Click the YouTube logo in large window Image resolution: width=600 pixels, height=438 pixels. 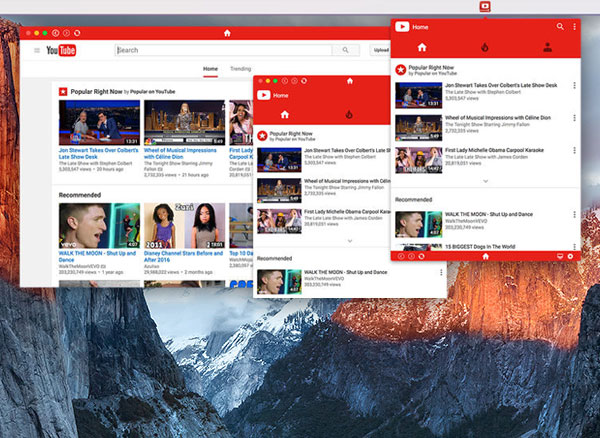(61, 50)
